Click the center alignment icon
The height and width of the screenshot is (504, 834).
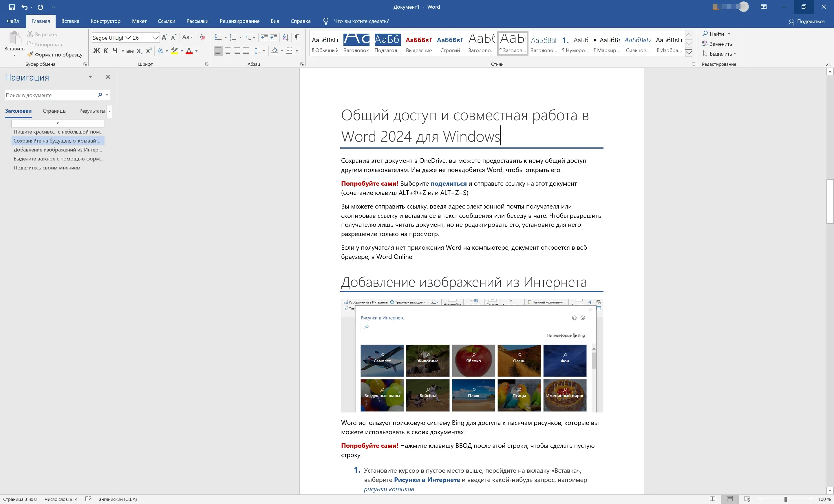click(x=228, y=51)
